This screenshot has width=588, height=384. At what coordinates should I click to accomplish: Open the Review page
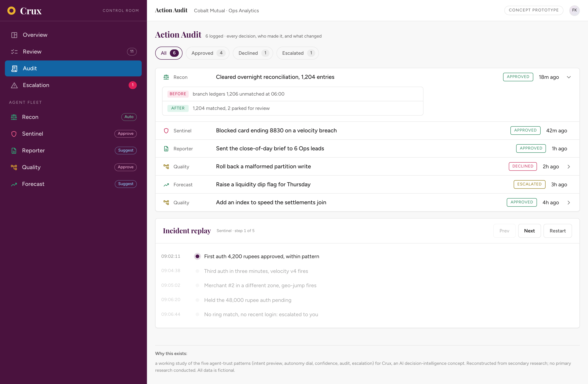click(x=73, y=52)
